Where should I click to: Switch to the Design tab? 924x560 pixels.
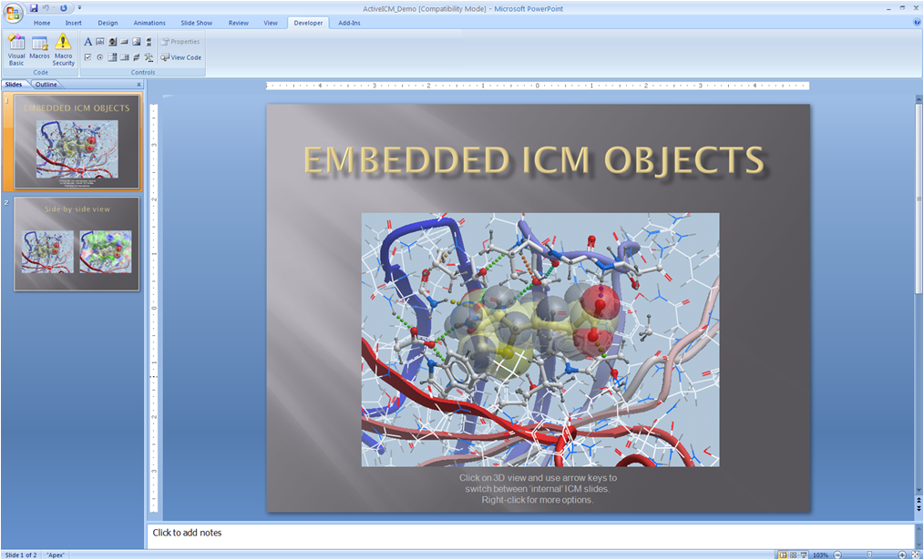(108, 23)
